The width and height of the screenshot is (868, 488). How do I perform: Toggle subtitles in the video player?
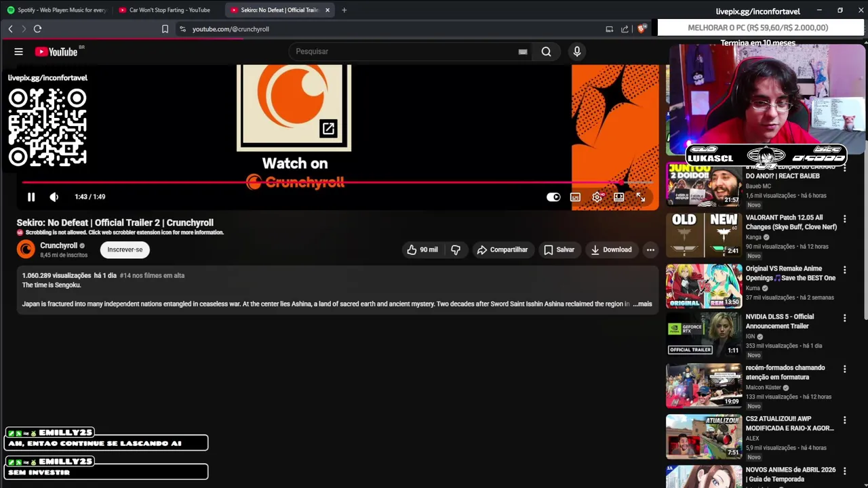pos(575,197)
